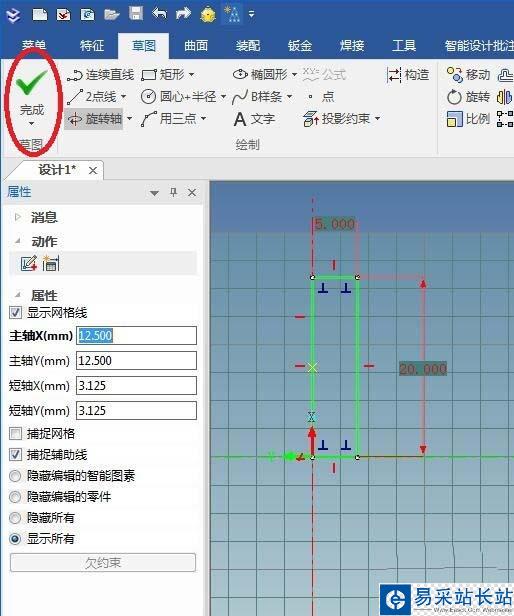Open the 焊接 ribbon tab
514x616 pixels.
(352, 46)
